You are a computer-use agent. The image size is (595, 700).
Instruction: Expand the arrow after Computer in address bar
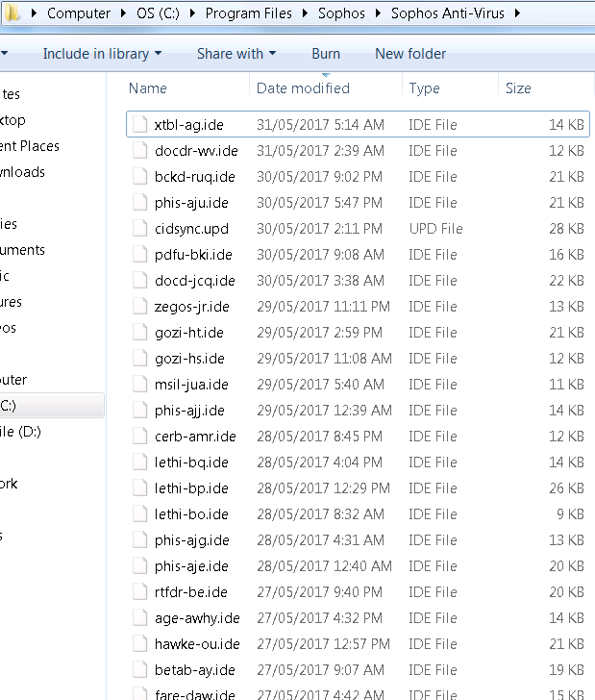point(124,12)
